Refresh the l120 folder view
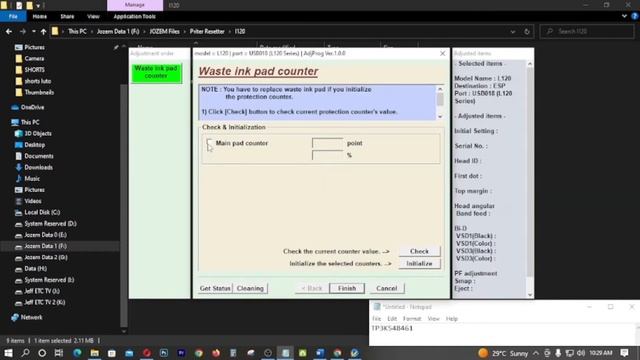640x360 pixels. (527, 31)
